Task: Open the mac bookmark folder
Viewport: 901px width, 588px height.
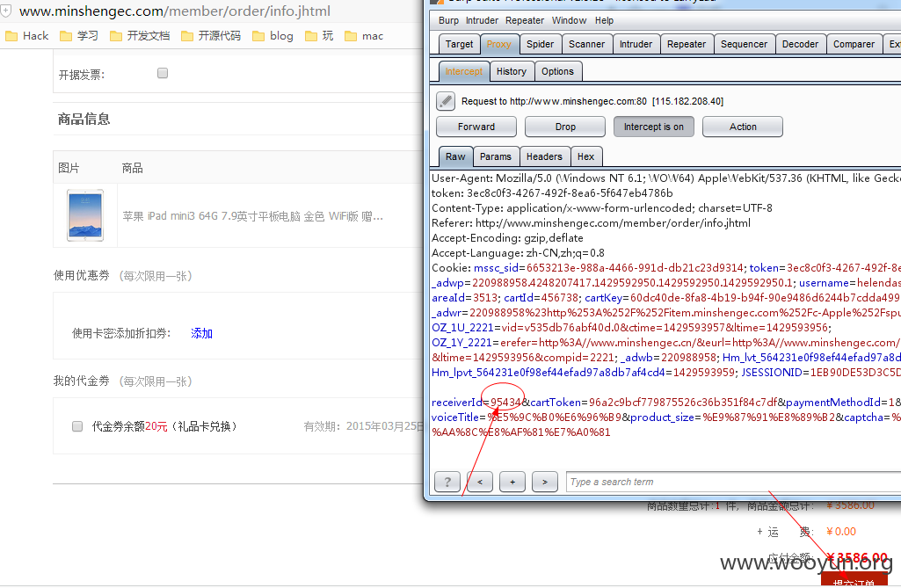Action: coord(364,36)
